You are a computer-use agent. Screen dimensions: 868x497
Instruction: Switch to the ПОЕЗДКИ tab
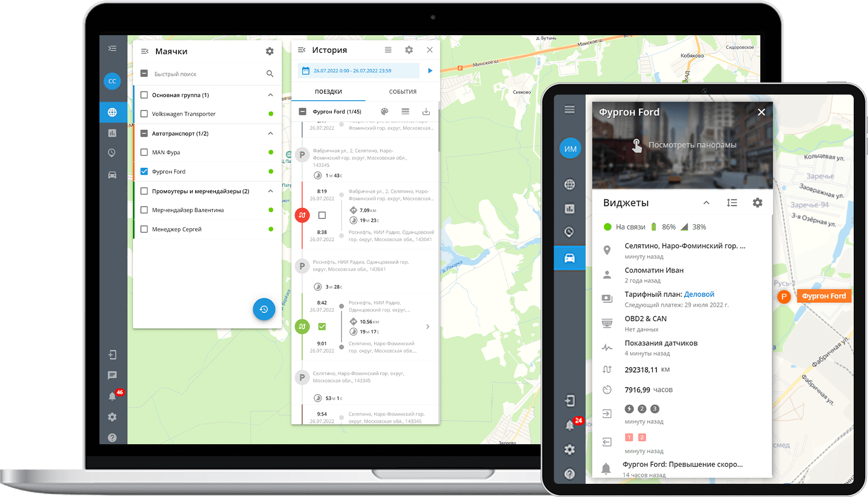[x=329, y=92]
